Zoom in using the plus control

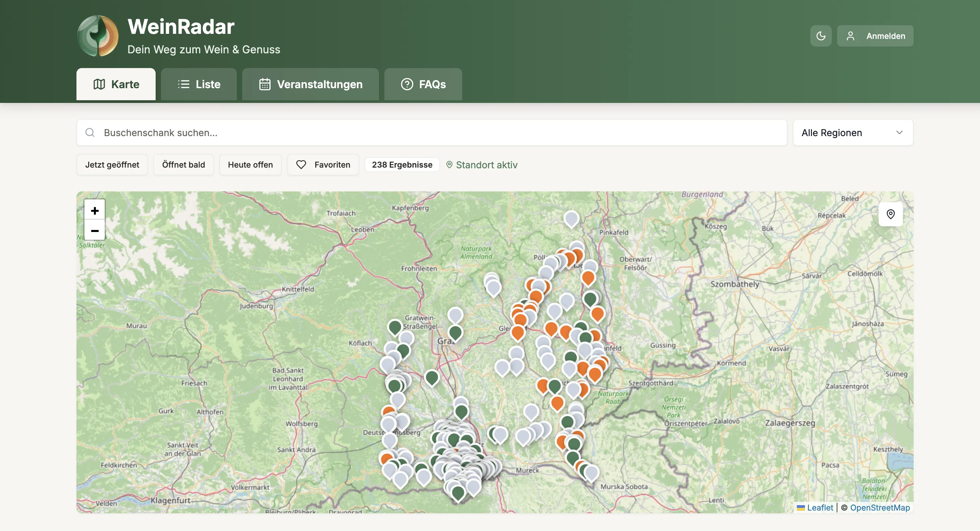(x=94, y=210)
